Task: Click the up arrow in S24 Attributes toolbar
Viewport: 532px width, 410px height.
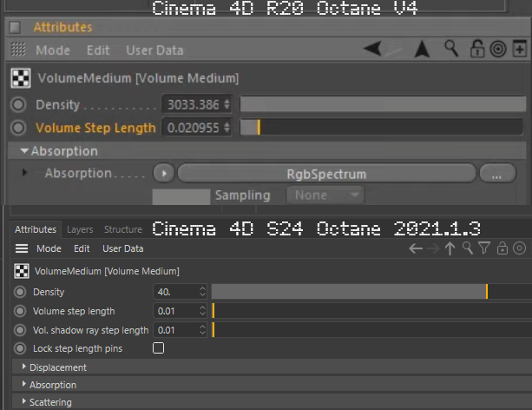Action: click(x=450, y=249)
